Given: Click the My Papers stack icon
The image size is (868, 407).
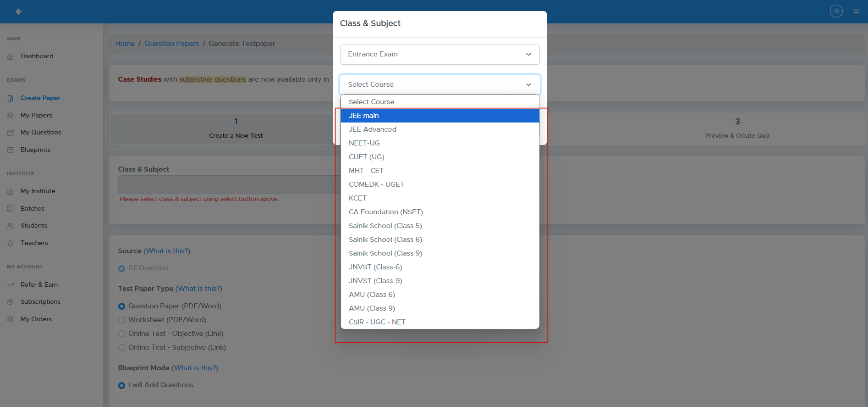Looking at the screenshot, I should coord(11,116).
